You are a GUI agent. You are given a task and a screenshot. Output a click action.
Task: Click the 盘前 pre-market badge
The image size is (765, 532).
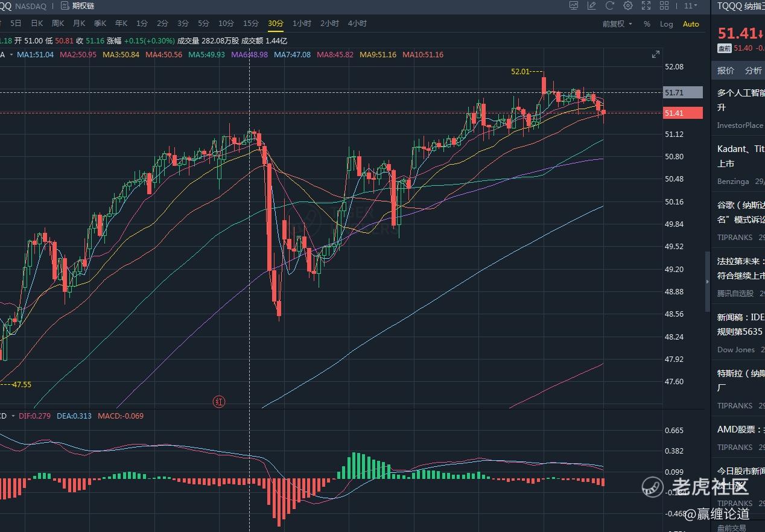724,48
